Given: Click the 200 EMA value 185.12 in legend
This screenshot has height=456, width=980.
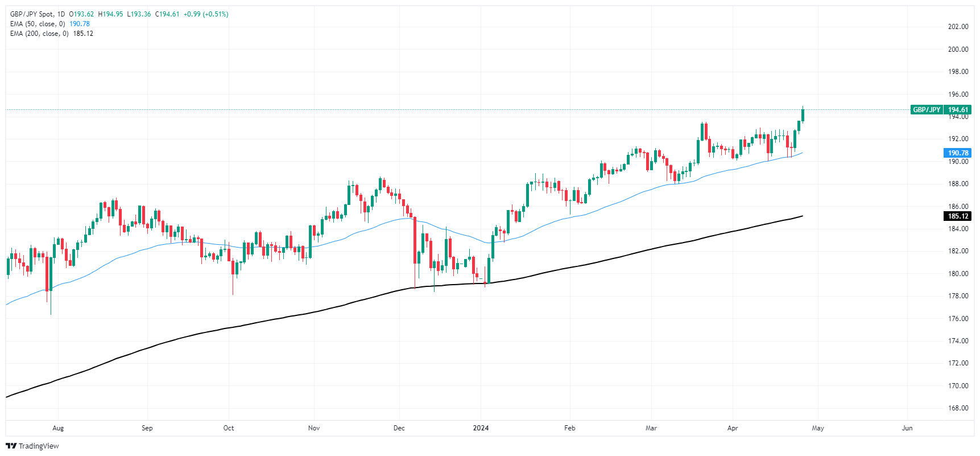Looking at the screenshot, I should coord(83,34).
